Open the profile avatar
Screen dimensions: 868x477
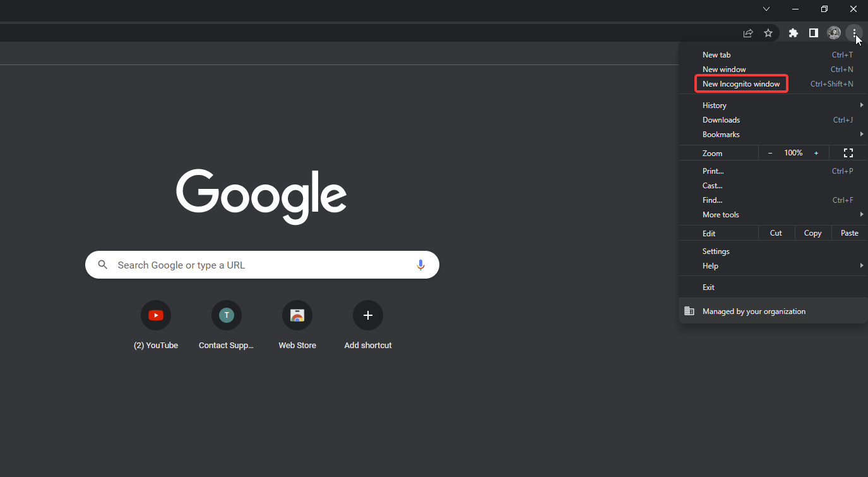[834, 33]
